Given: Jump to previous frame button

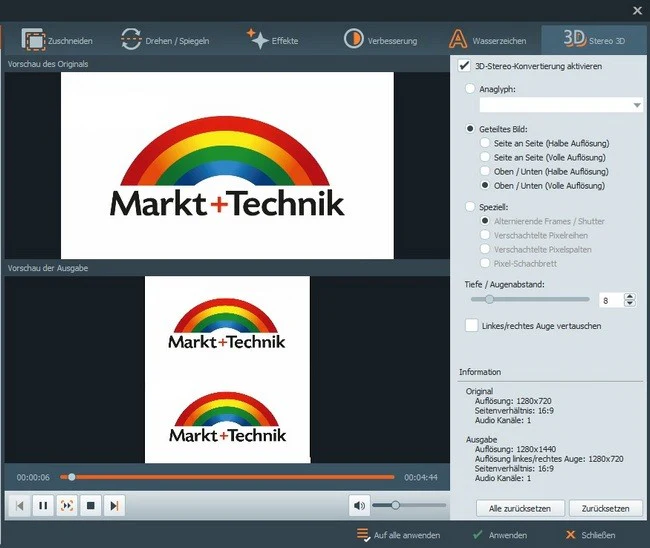Looking at the screenshot, I should 19,505.
